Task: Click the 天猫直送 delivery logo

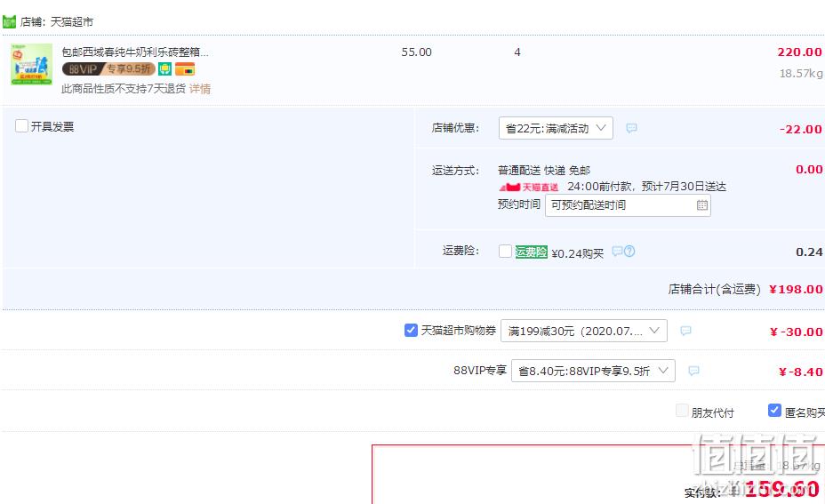Action: pos(529,187)
